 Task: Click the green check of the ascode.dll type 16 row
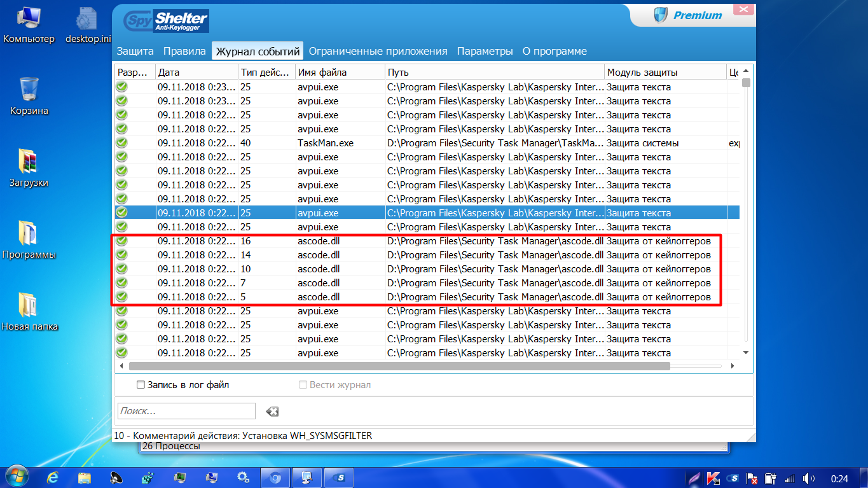[x=121, y=241]
